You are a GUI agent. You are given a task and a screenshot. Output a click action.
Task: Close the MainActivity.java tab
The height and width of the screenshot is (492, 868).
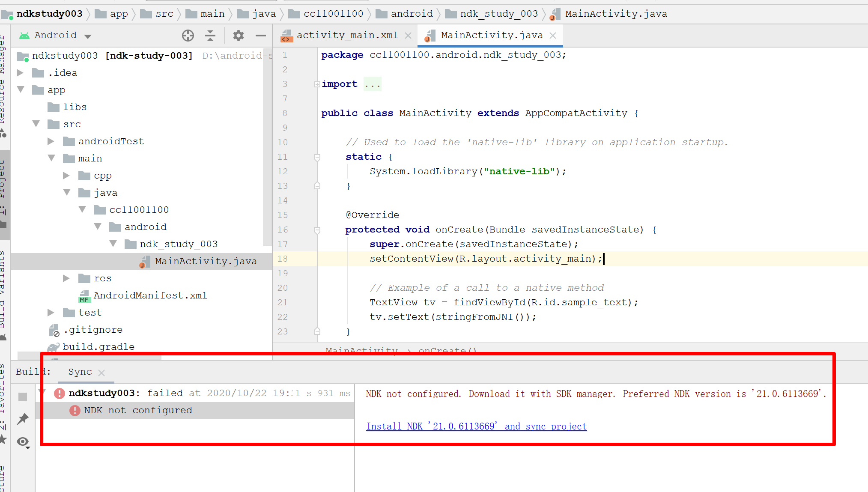(553, 36)
